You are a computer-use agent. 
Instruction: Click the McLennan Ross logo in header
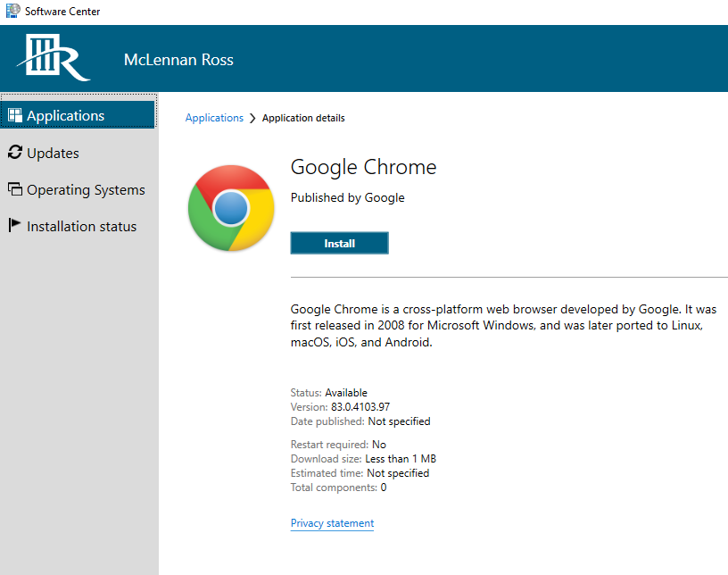(x=54, y=57)
